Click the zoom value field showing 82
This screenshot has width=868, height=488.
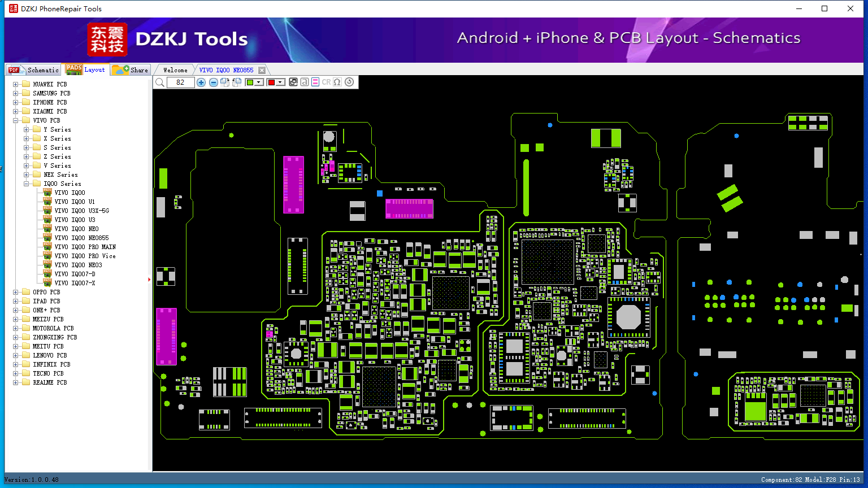point(181,82)
